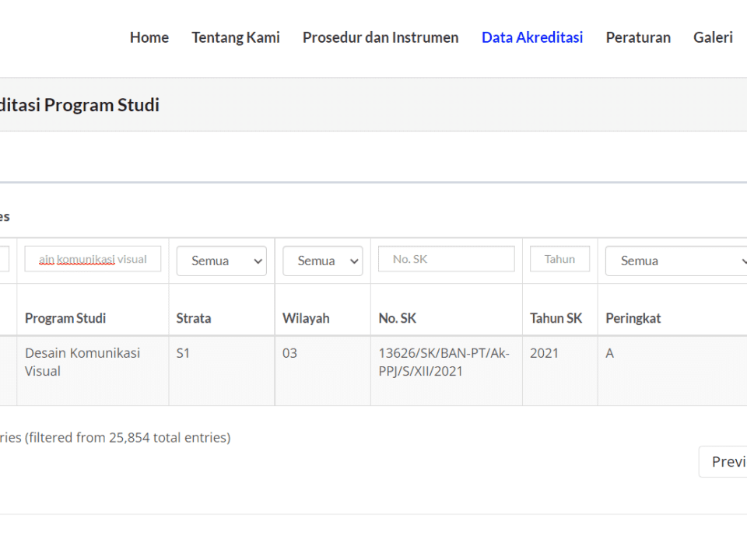Click the No. SK column header

coord(397,318)
